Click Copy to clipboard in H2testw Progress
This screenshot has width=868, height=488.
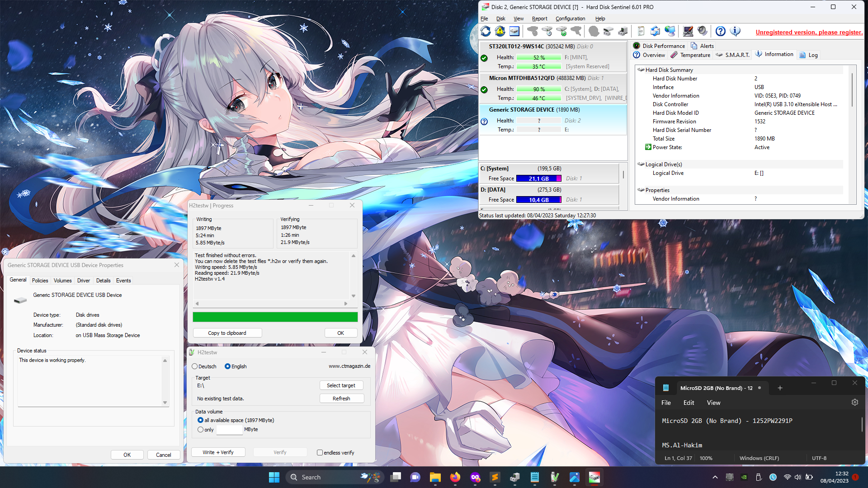[227, 333]
